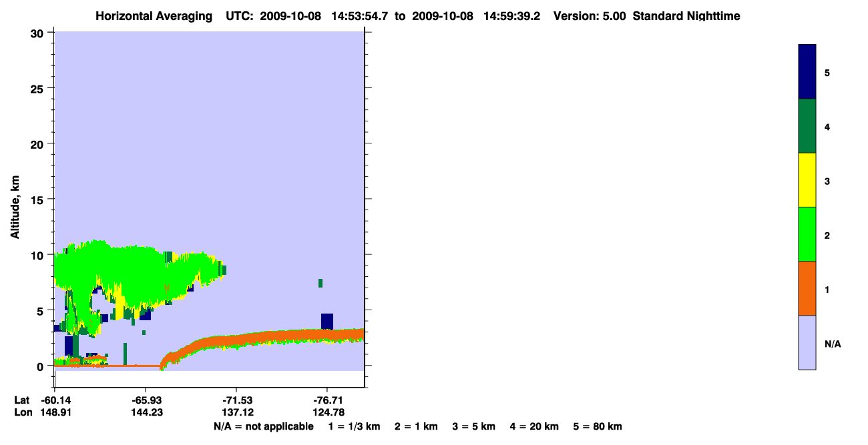868x445 pixels.
Task: Click the dark blue square above the orange layer
Action: (327, 321)
